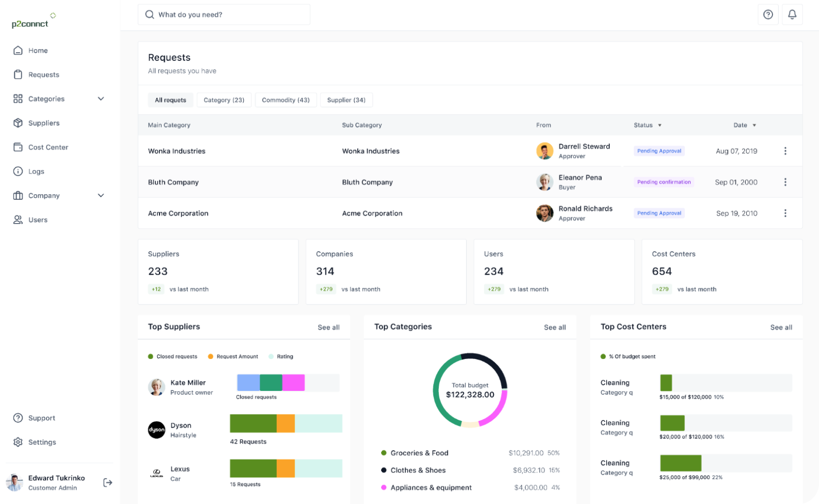The height and width of the screenshot is (504, 819).
Task: Click the Clothes & Shoes category row
Action: coord(470,470)
